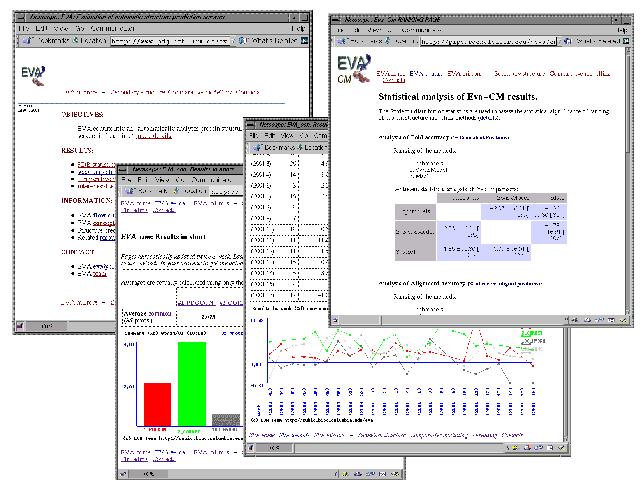Click the EVA logo on the main EVA page
640x480 pixels.
34,77
